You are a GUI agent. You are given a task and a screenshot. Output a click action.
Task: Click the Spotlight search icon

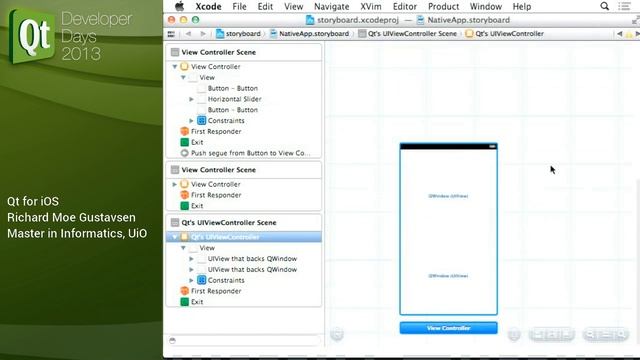(604, 6)
